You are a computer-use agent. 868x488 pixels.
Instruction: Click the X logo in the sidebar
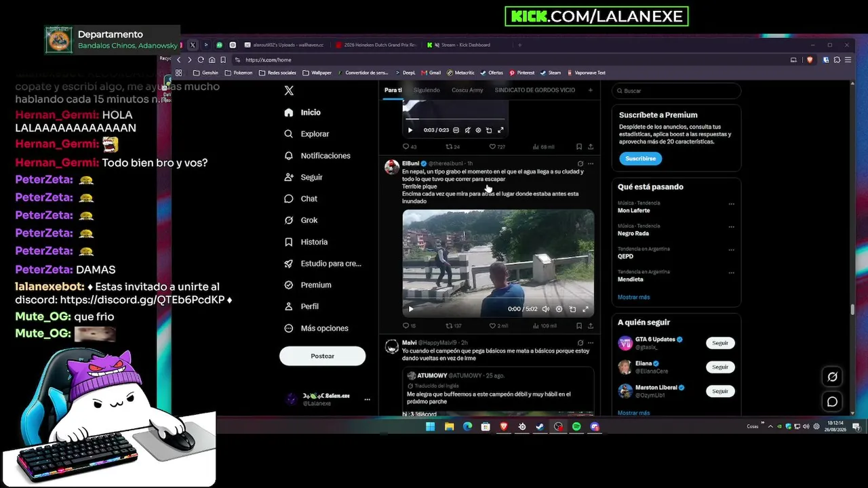click(289, 91)
